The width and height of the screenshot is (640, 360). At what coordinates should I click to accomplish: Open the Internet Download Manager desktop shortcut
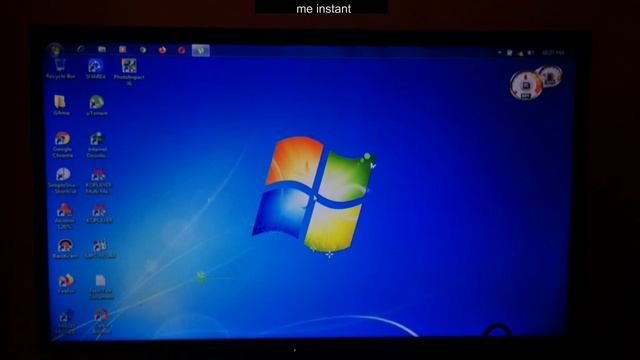97,144
